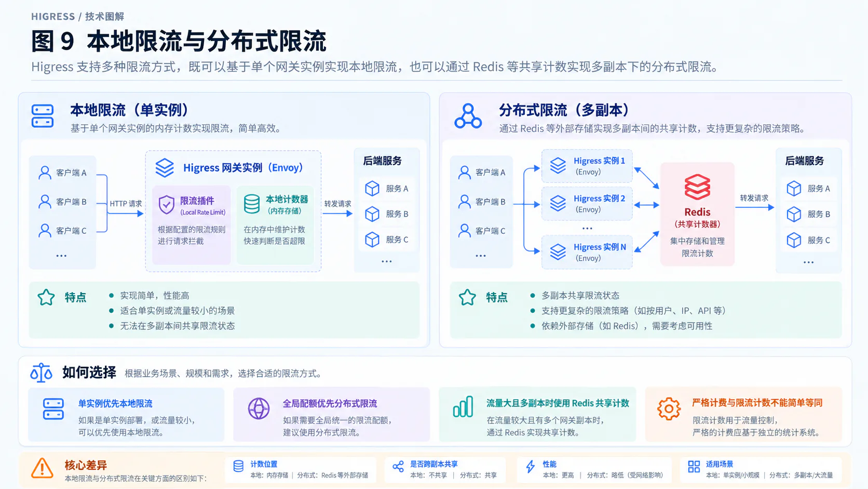The width and height of the screenshot is (868, 489).
Task: Click the HTTP 请求 arrow label
Action: [x=126, y=204]
